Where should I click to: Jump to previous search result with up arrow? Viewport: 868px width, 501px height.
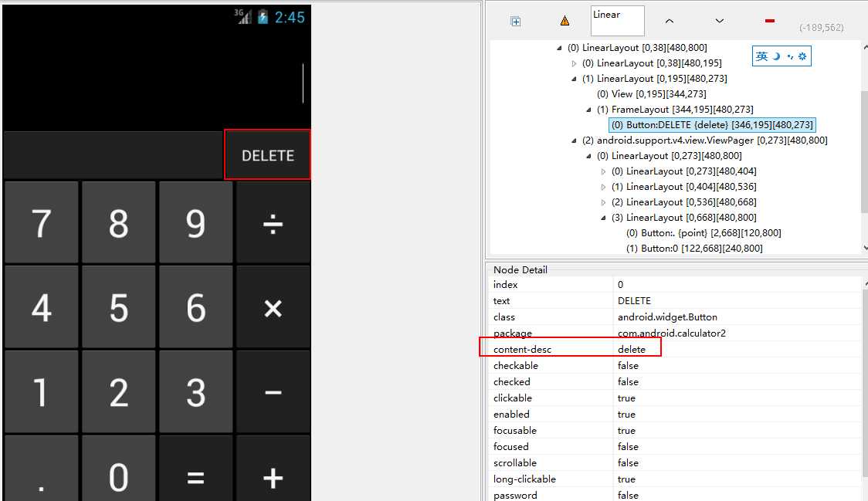tap(670, 21)
